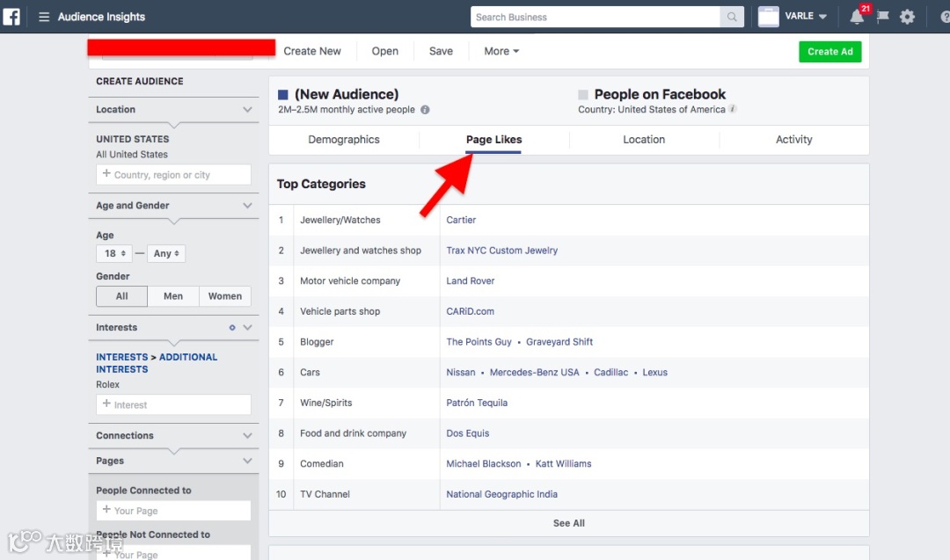The width and height of the screenshot is (950, 560).
Task: Click the VARLE account thumbnail
Action: (768, 17)
